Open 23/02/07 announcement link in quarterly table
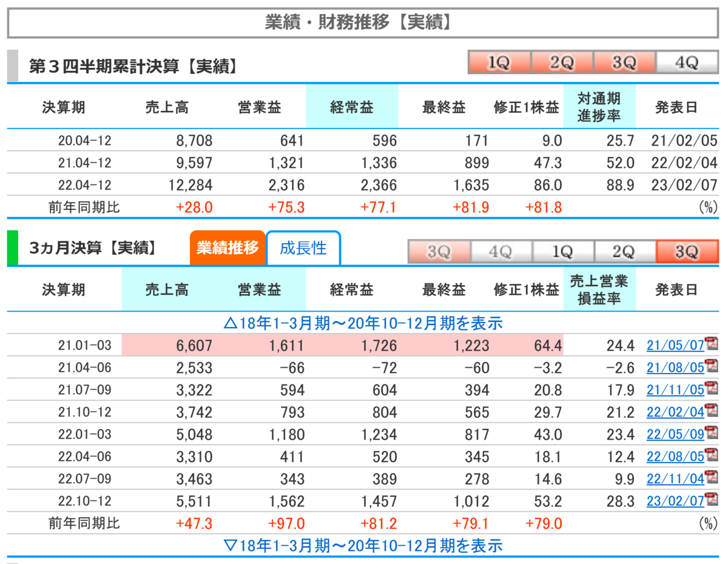728x564 pixels. [675, 501]
